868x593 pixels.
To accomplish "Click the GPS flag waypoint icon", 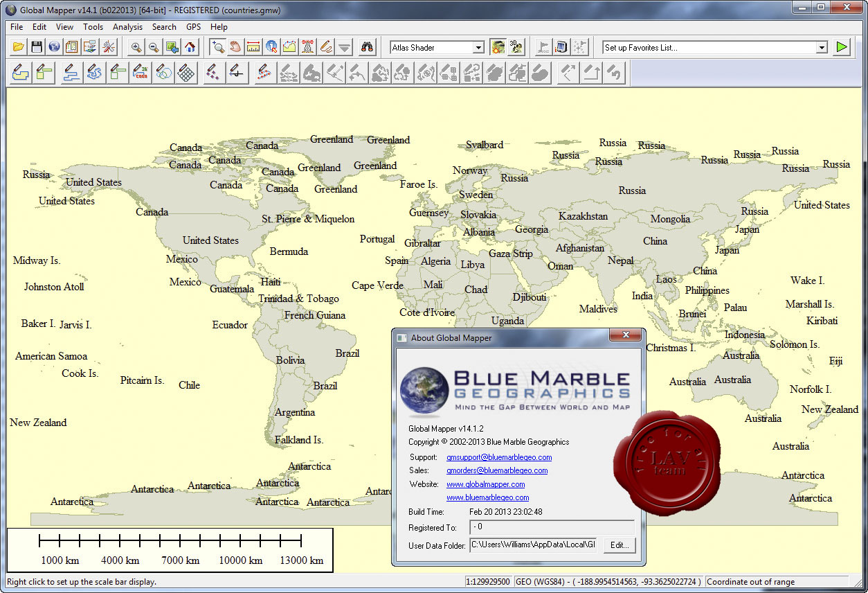I will coord(543,47).
